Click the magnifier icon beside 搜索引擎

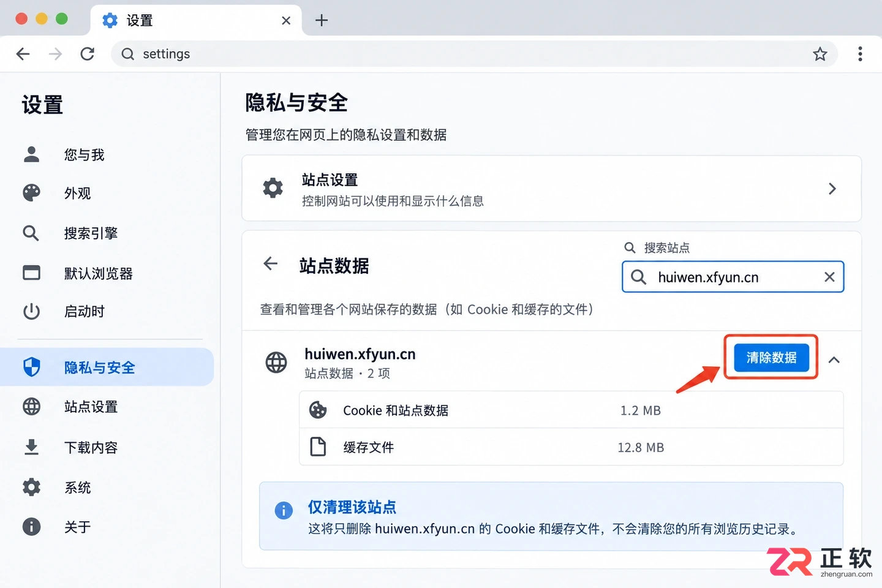(x=31, y=233)
